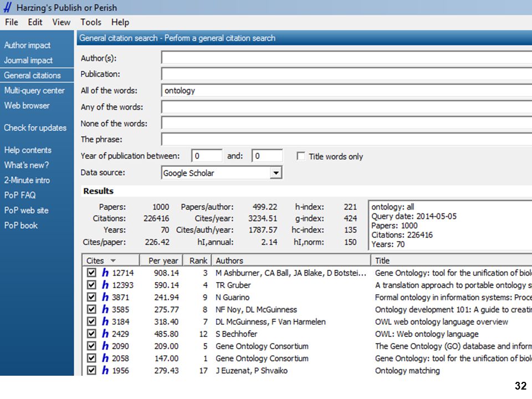Click h-index icon for J Euzenat row
The image size is (532, 399).
click(x=105, y=370)
